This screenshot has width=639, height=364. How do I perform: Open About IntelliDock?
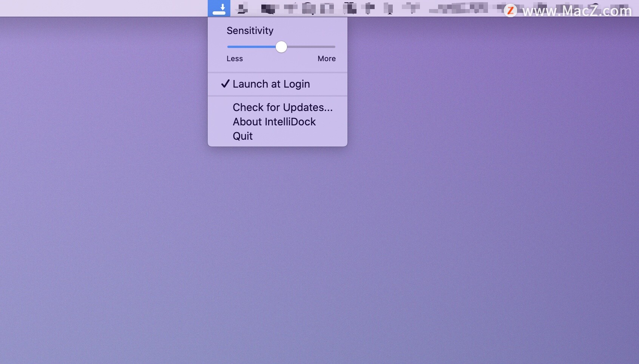pyautogui.click(x=278, y=122)
